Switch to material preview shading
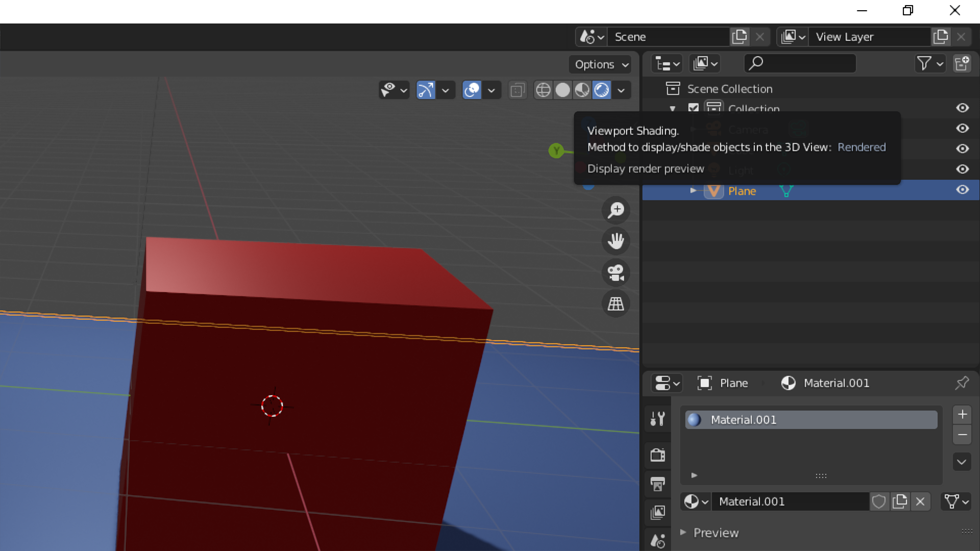 (x=582, y=90)
